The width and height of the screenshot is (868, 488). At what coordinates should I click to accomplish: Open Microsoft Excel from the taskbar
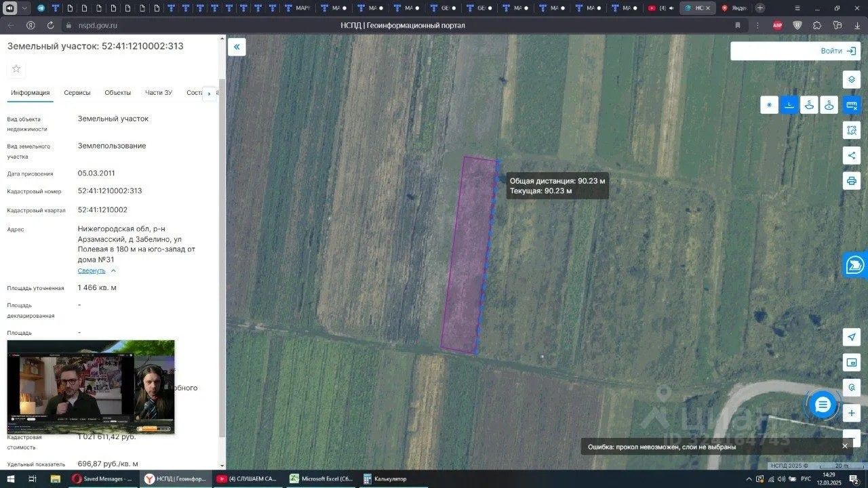(x=321, y=479)
